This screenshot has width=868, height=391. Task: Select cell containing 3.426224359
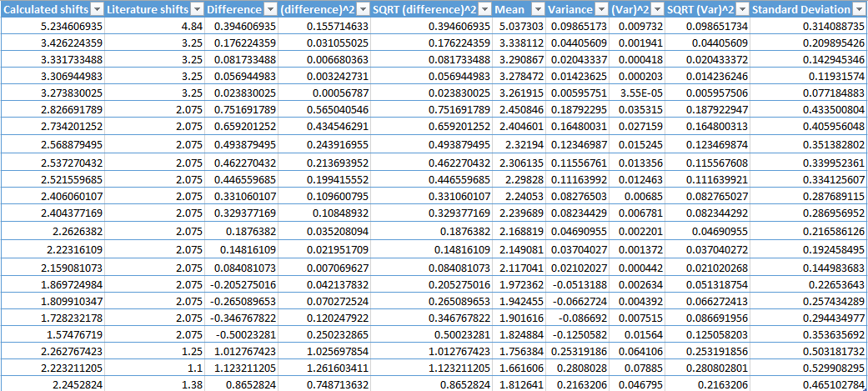53,43
